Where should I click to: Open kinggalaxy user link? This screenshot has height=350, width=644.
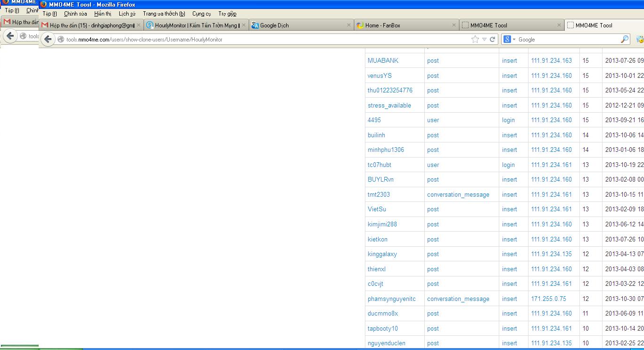click(x=382, y=254)
